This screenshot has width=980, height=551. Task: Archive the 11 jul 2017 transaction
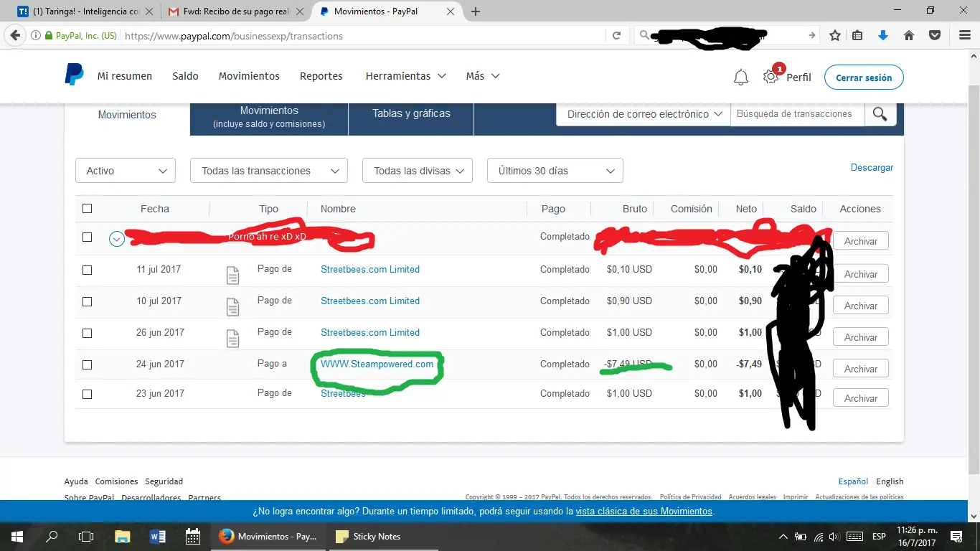[861, 274]
